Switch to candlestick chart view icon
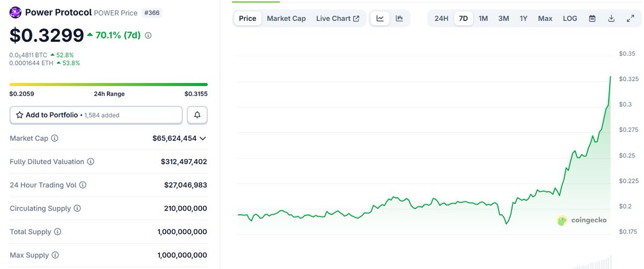 399,18
